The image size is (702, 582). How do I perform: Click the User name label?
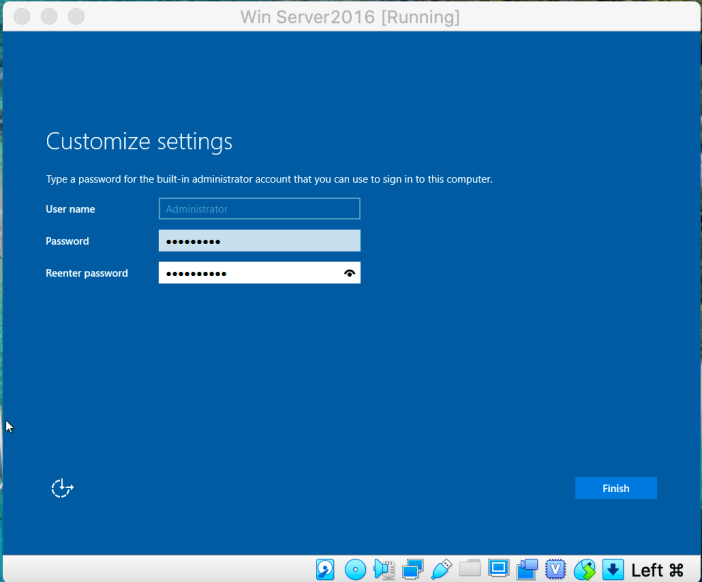click(70, 209)
